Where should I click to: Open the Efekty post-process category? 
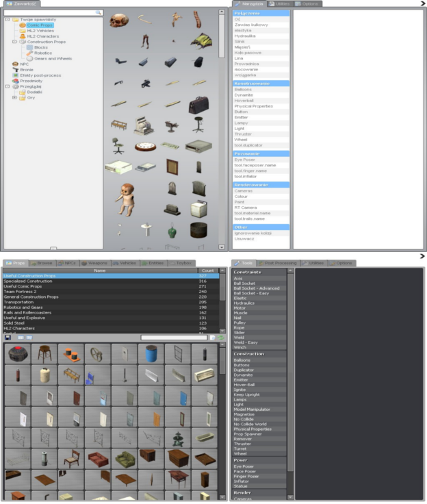(x=40, y=75)
